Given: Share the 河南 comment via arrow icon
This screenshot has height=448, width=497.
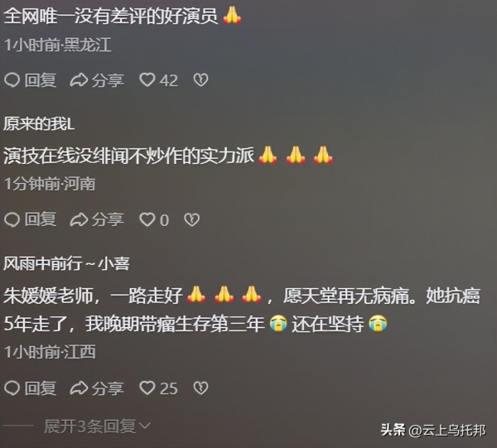Looking at the screenshot, I should click(79, 219).
